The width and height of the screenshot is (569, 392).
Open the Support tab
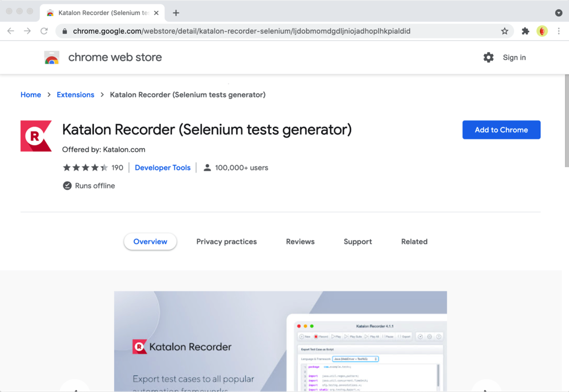(x=357, y=241)
